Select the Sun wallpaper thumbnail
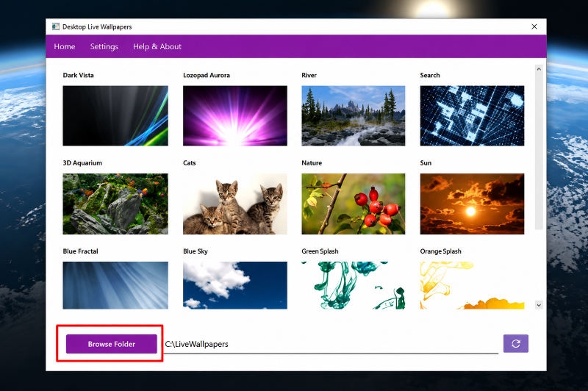 [x=472, y=204]
